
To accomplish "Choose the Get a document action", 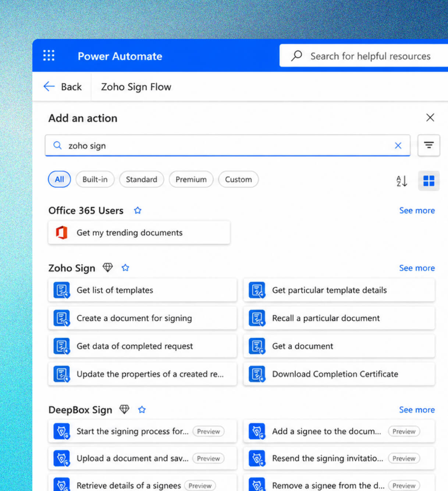I will pyautogui.click(x=339, y=346).
